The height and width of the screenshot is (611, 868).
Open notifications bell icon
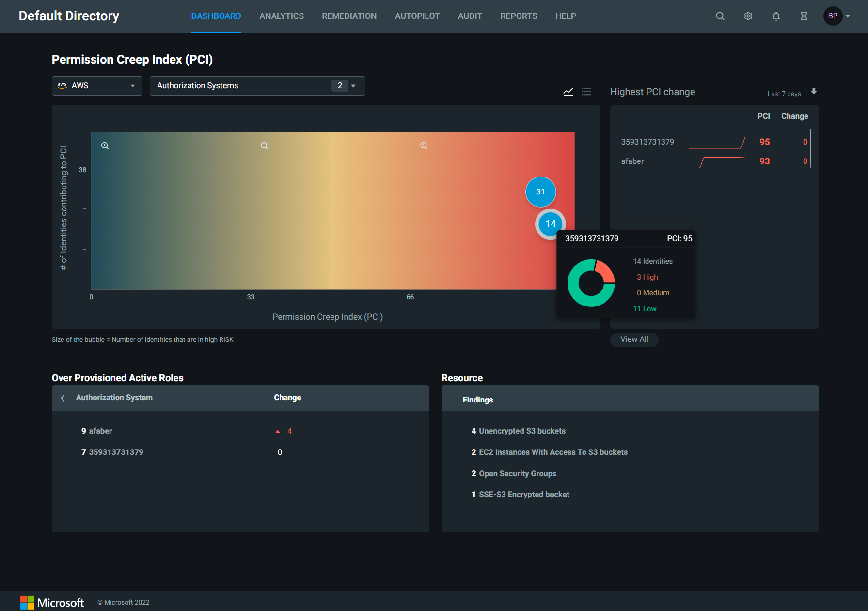[776, 16]
